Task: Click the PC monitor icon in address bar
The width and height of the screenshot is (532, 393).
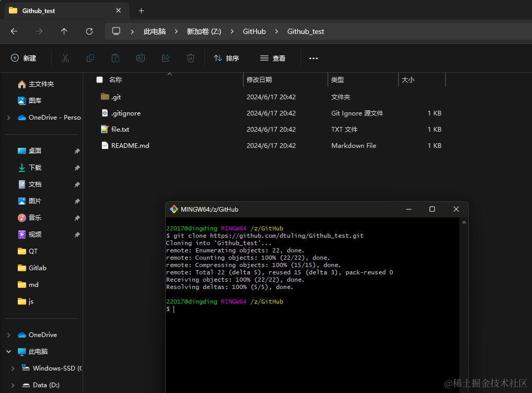Action: click(x=116, y=31)
